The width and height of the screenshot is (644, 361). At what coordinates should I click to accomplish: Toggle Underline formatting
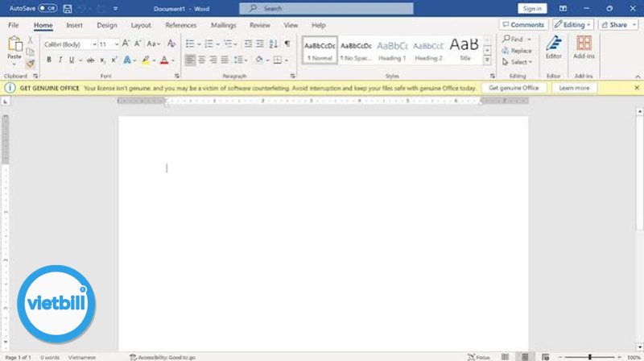point(72,60)
